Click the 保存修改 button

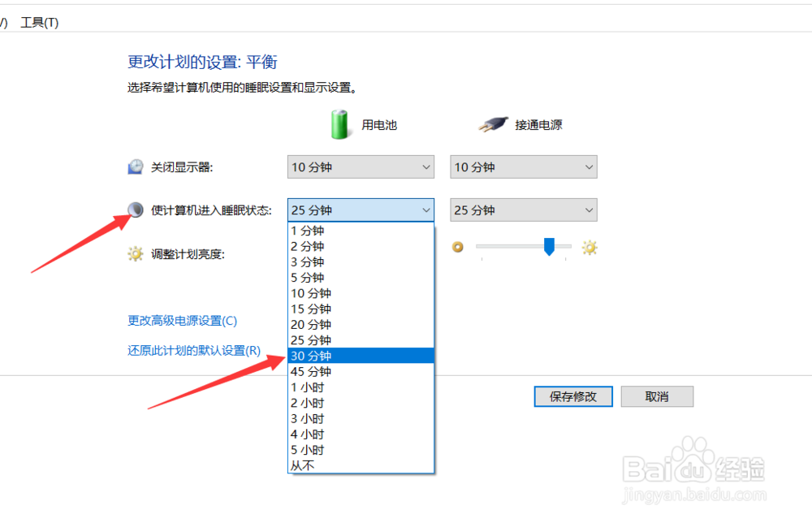(x=572, y=396)
